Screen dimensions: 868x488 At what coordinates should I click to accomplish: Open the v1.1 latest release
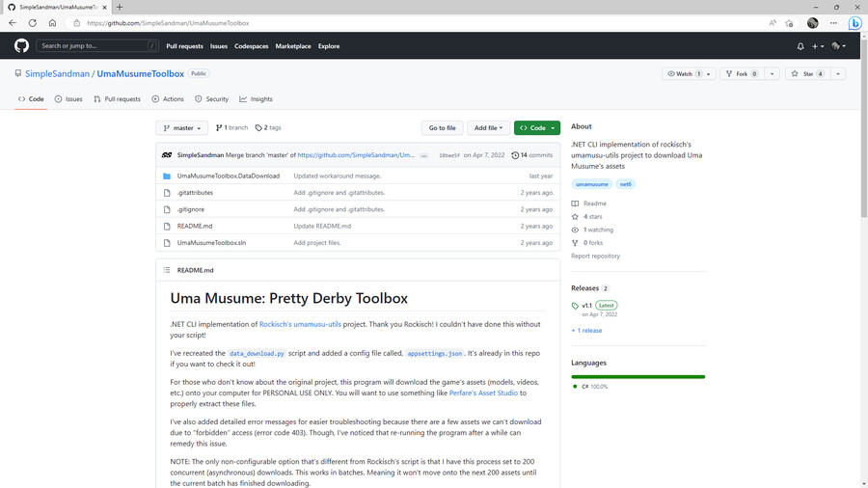[586, 306]
